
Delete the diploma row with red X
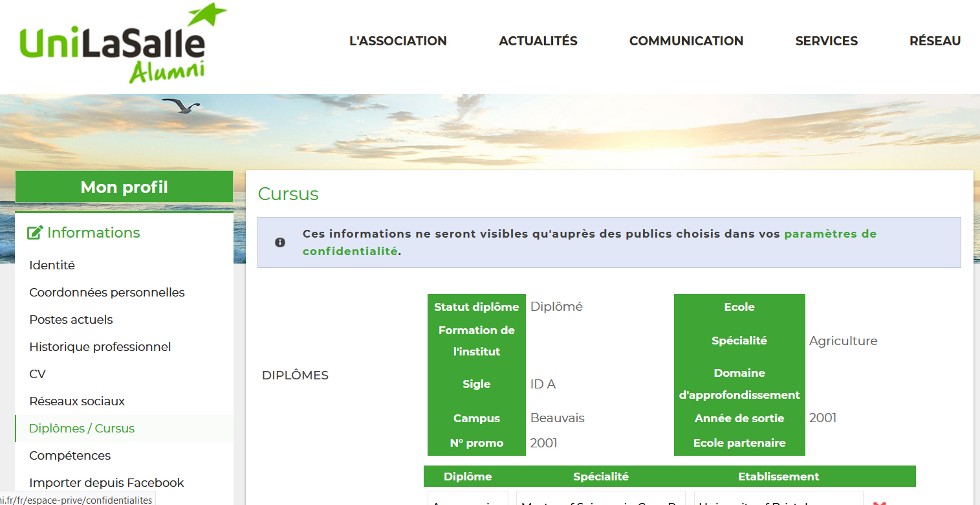pos(879,502)
